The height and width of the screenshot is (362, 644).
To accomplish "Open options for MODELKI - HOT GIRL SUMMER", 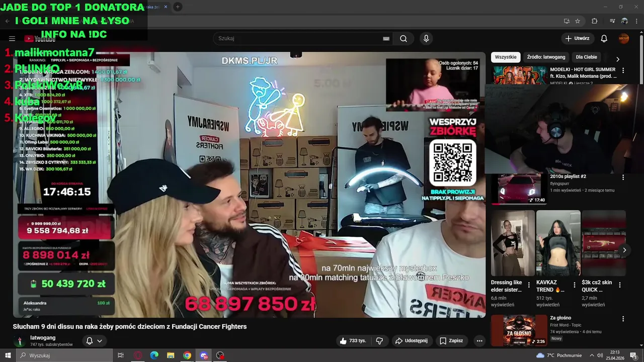I will click(623, 70).
